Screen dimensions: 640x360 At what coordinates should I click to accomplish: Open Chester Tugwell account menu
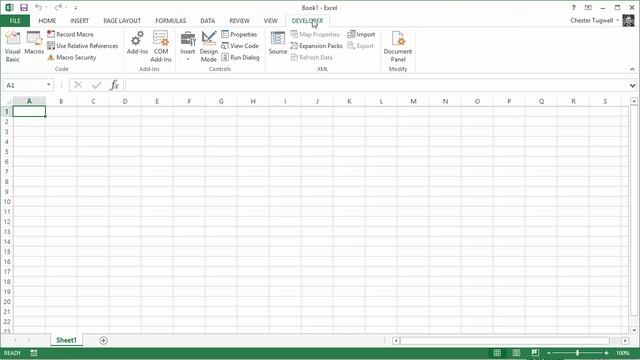595,20
